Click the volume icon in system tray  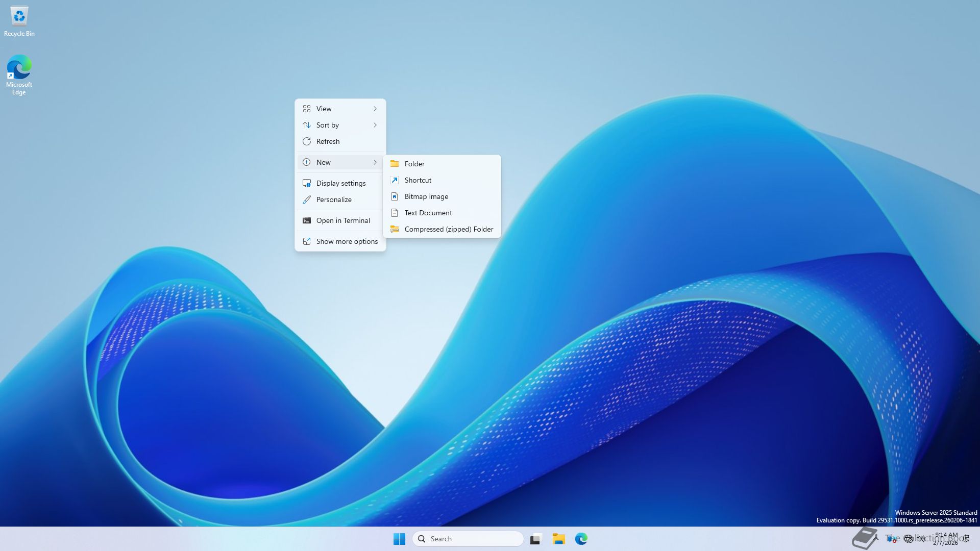click(x=920, y=538)
